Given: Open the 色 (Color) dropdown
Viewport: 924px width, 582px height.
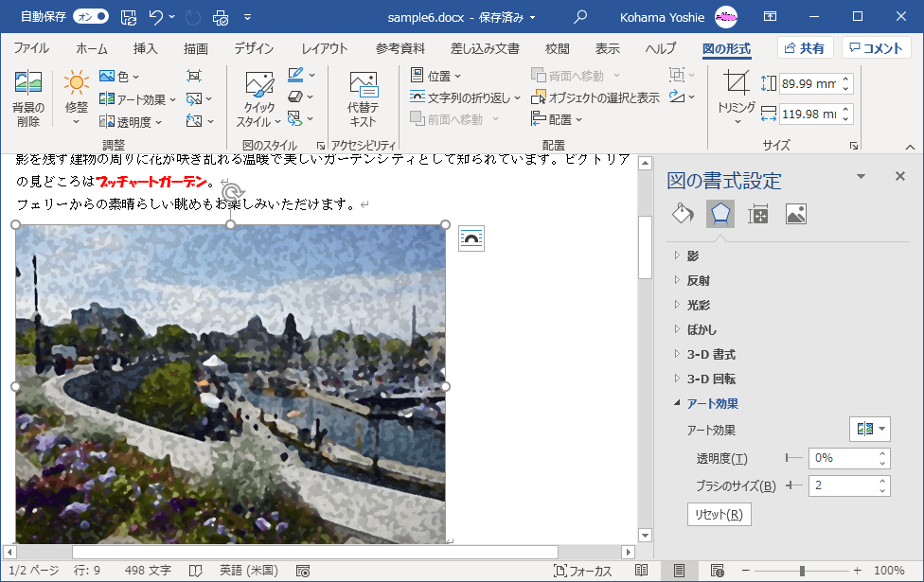Looking at the screenshot, I should (119, 77).
